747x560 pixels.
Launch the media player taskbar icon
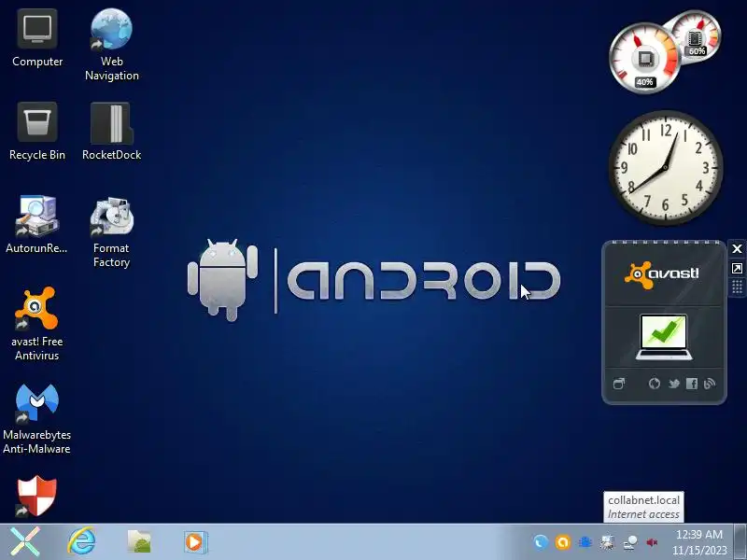pyautogui.click(x=195, y=542)
